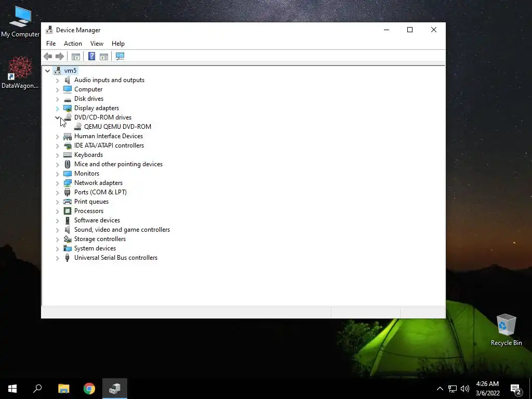Show hidden system tray icons chevron
Screen dimensions: 532x399
pyautogui.click(x=440, y=389)
